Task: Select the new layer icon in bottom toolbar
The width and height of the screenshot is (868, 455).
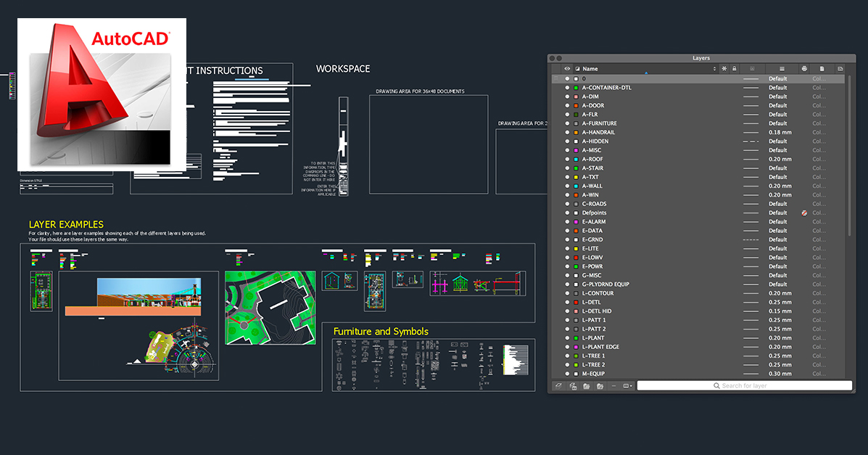Action: [558, 386]
